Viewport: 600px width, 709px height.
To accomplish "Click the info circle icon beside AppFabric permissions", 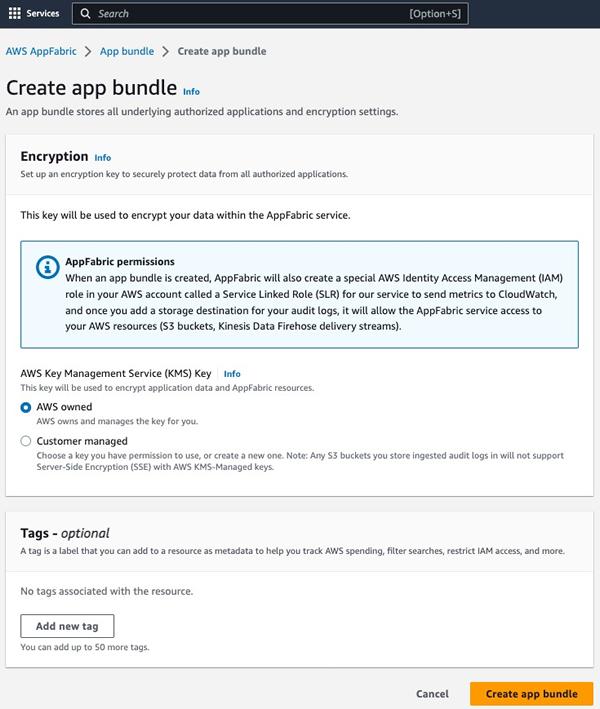I will [46, 267].
